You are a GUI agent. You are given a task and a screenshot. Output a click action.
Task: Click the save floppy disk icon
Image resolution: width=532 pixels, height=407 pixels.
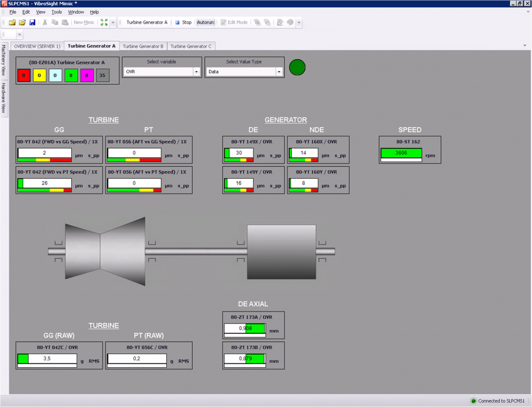pos(32,22)
